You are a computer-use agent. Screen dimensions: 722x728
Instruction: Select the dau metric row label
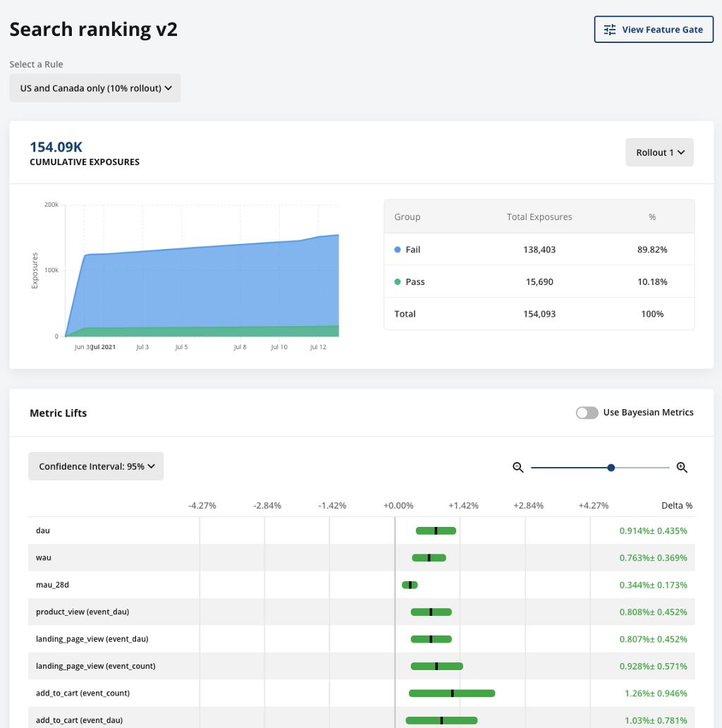point(43,530)
